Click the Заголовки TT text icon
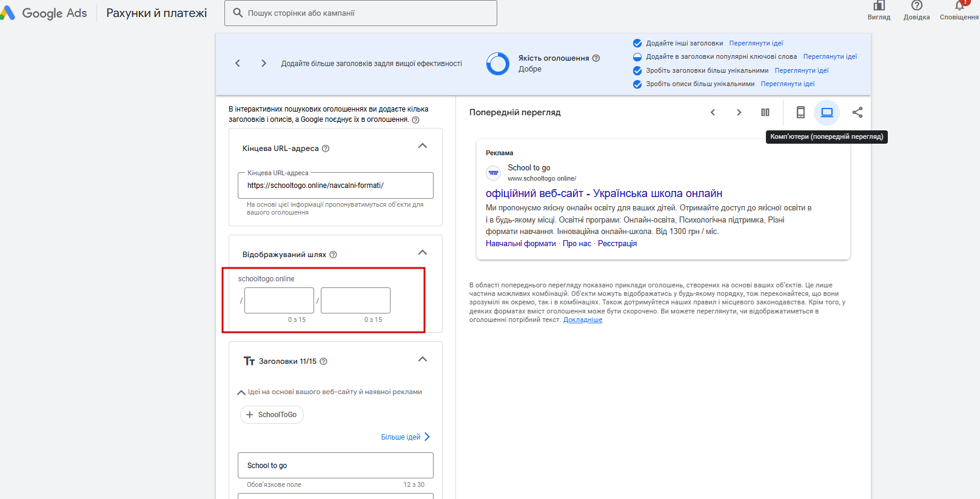Viewport: 980px width, 499px height. click(249, 361)
